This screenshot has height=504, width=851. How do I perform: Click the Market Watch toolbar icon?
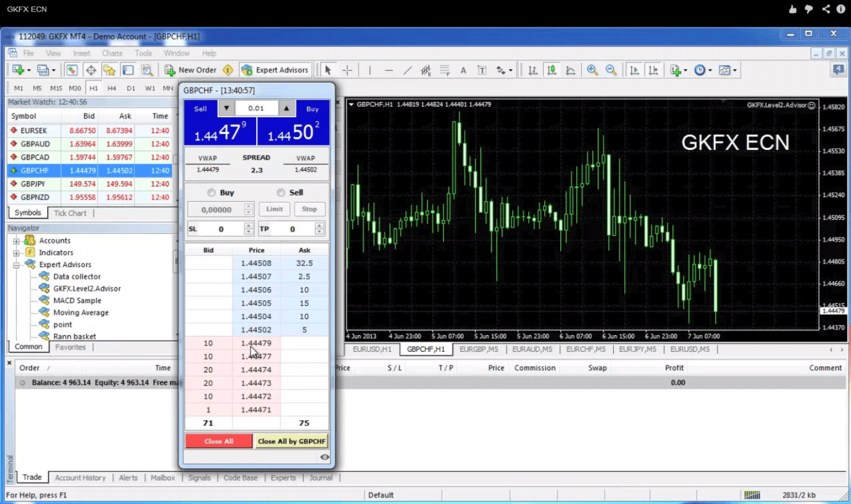click(x=72, y=70)
